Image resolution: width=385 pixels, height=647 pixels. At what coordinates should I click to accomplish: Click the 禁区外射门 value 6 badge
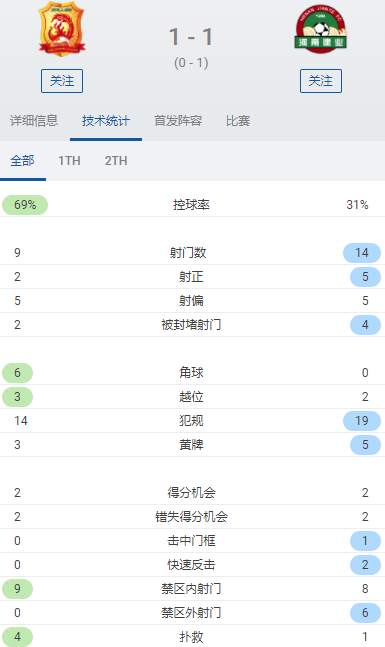click(x=365, y=613)
